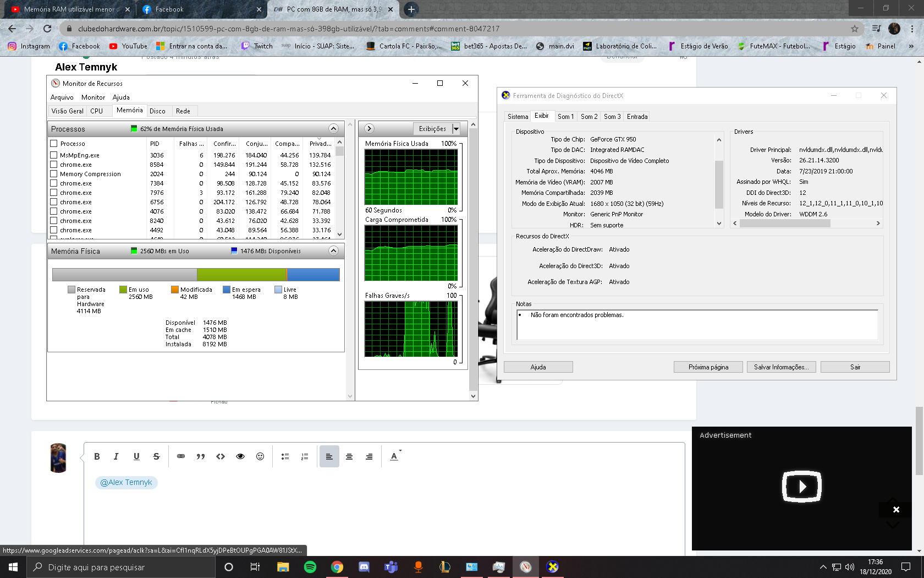Click the @Alex Temnyk mention tag
This screenshot has height=578, width=924.
tap(127, 482)
